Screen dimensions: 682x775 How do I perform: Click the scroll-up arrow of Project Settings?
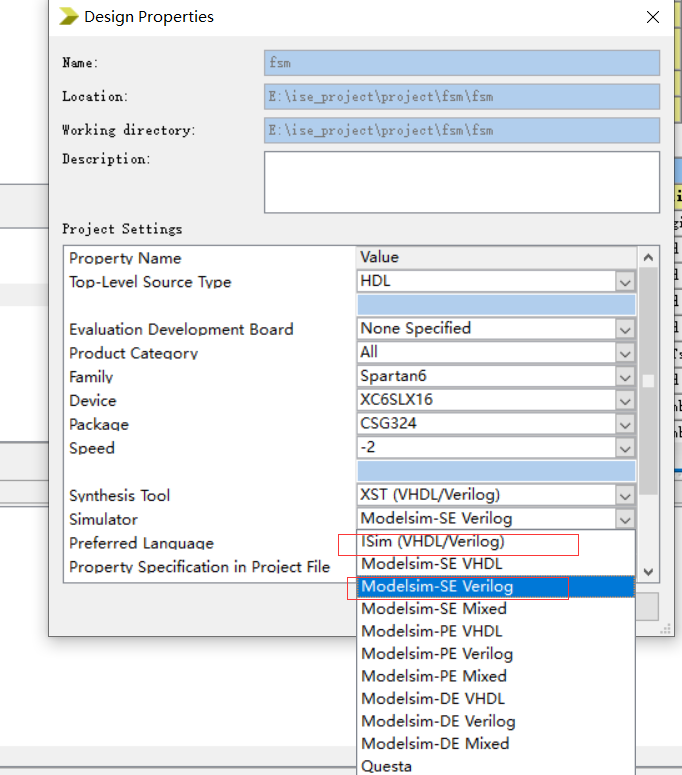(648, 258)
